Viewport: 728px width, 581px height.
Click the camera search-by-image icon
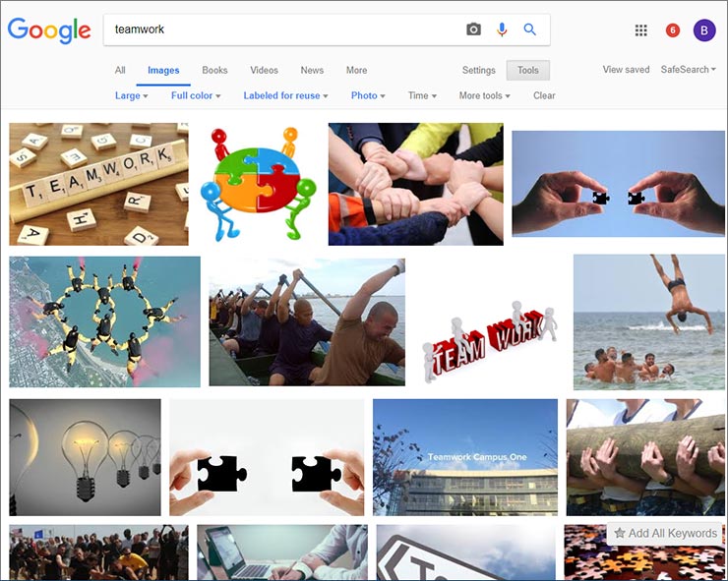click(473, 29)
